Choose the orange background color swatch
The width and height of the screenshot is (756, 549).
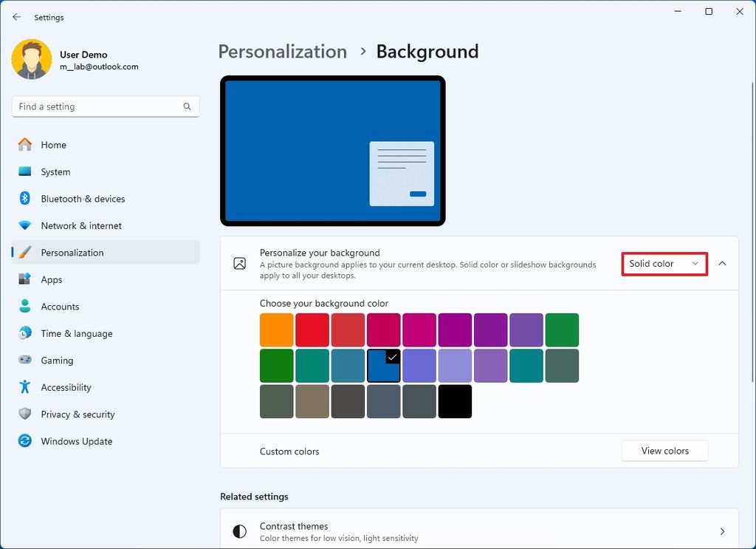[x=277, y=330]
